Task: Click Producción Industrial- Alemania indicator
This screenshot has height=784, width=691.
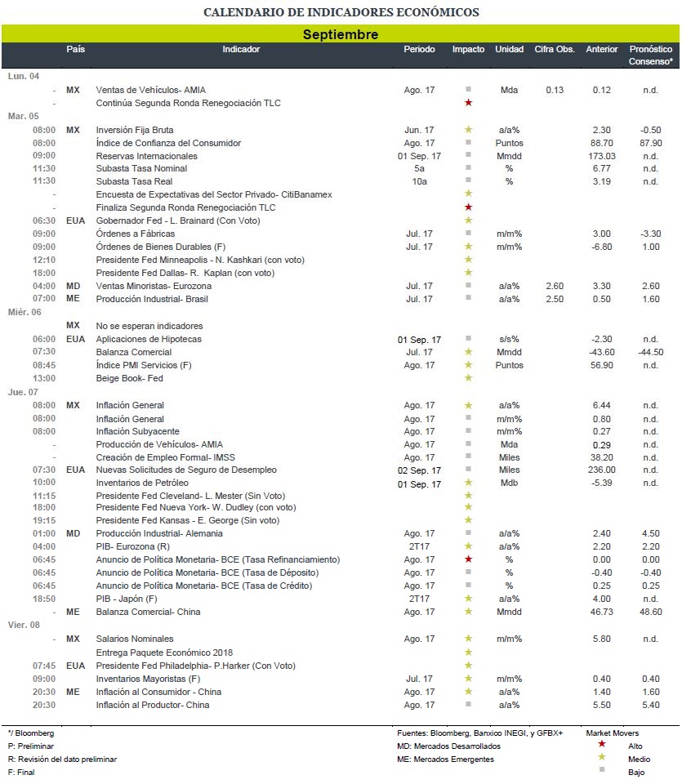Action: click(159, 533)
